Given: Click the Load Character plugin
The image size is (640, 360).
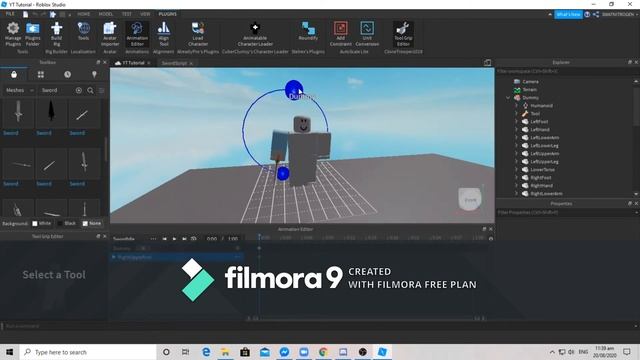Looking at the screenshot, I should click(198, 34).
